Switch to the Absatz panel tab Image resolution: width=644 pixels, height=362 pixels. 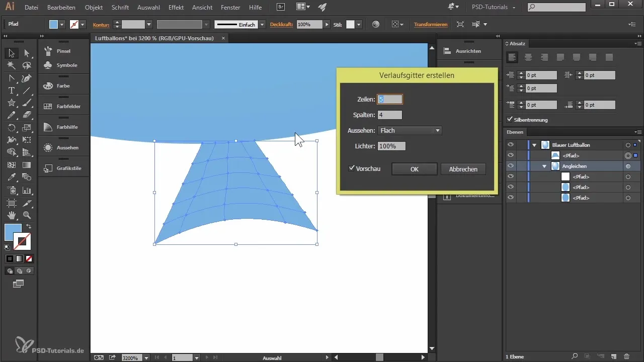(517, 43)
